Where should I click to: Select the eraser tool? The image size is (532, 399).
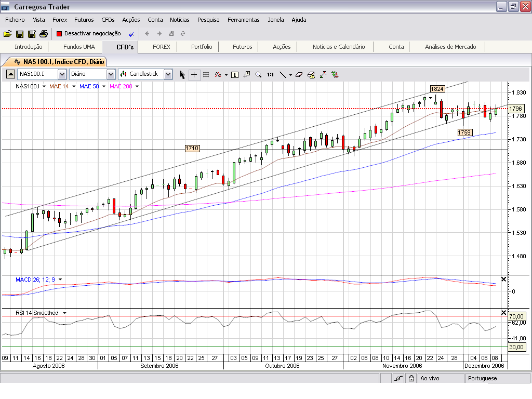click(299, 75)
